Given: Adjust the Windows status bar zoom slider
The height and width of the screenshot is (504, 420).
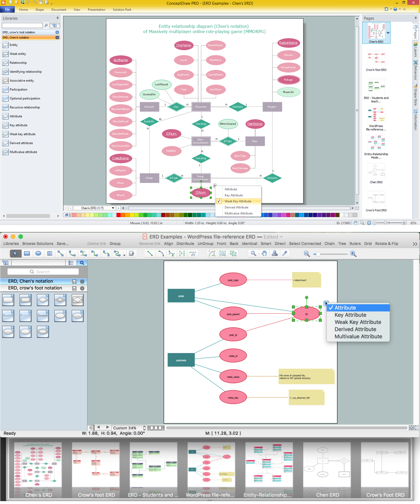Looking at the screenshot, I should click(386, 223).
